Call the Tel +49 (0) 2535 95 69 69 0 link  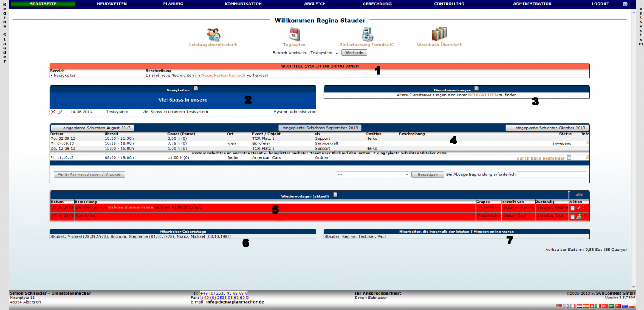coord(224,293)
